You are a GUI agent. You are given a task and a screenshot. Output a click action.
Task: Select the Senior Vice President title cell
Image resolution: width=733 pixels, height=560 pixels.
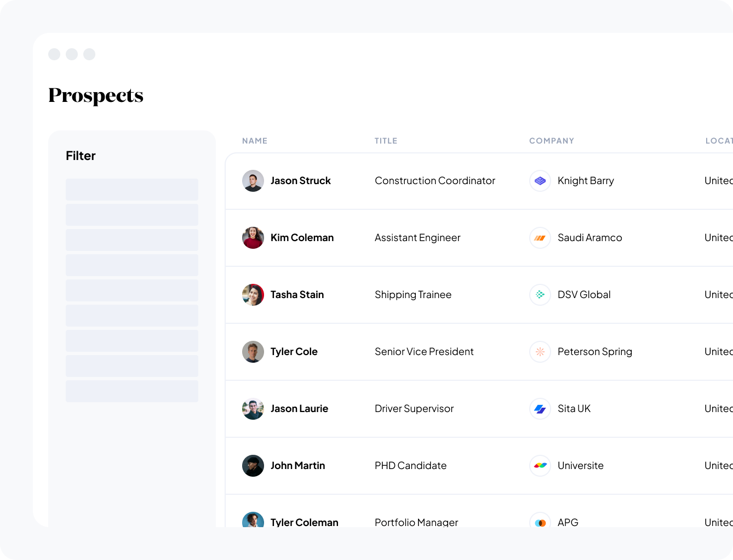point(424,352)
